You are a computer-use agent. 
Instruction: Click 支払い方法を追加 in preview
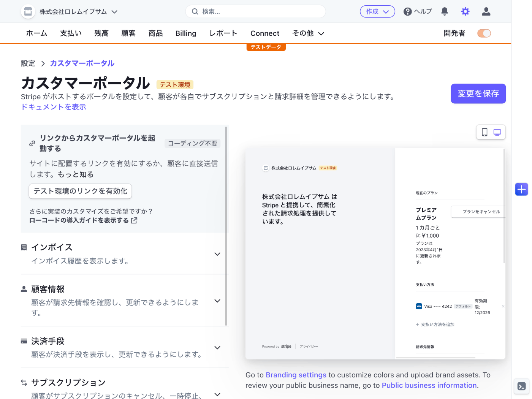tap(435, 325)
